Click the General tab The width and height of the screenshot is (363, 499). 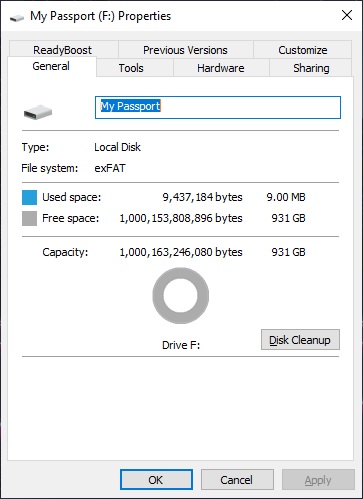pyautogui.click(x=51, y=66)
